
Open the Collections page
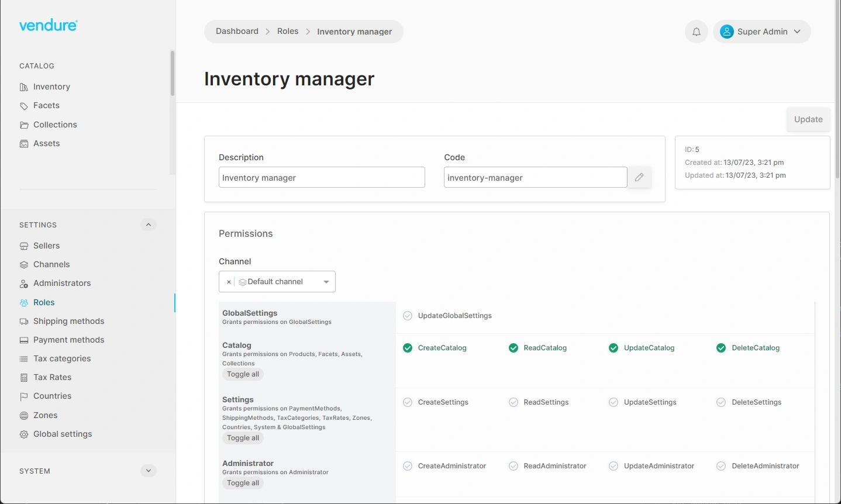point(54,124)
